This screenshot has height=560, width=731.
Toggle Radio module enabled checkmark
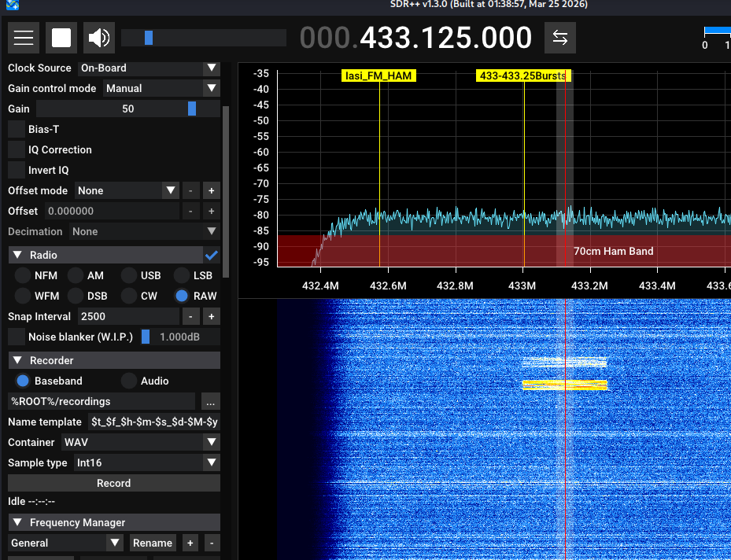[212, 256]
